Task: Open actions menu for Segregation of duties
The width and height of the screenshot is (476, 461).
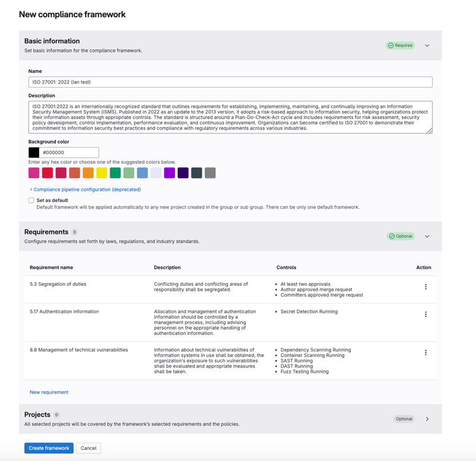Action: pyautogui.click(x=425, y=286)
